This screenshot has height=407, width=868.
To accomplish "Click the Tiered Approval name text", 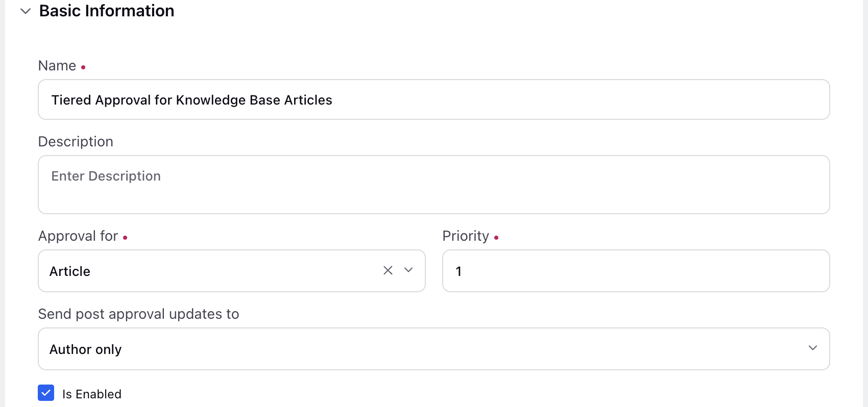I will coord(191,100).
